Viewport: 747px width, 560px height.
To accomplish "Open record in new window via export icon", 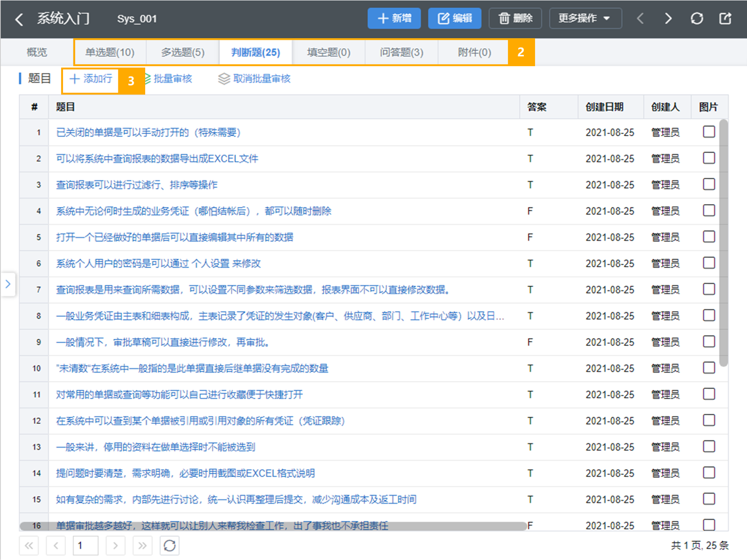I will coord(725,18).
